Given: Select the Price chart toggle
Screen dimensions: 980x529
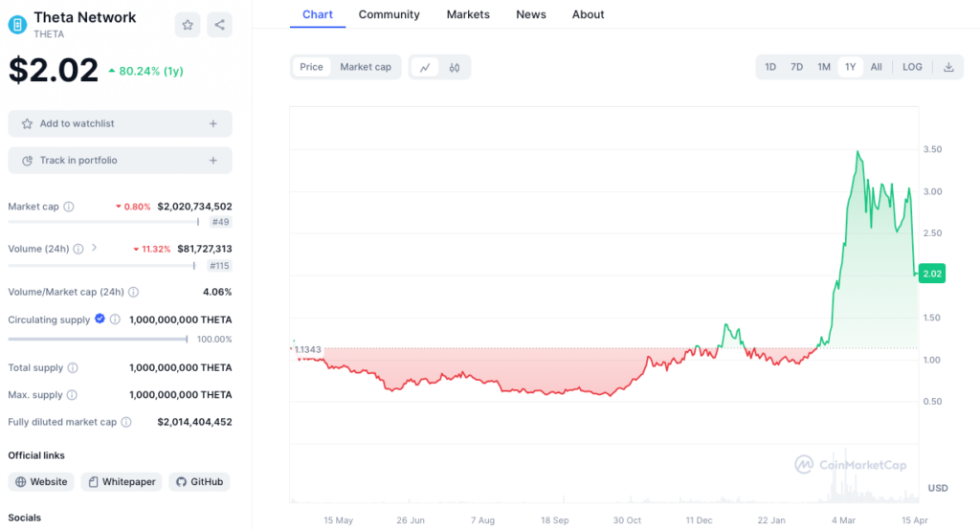Looking at the screenshot, I should point(311,67).
